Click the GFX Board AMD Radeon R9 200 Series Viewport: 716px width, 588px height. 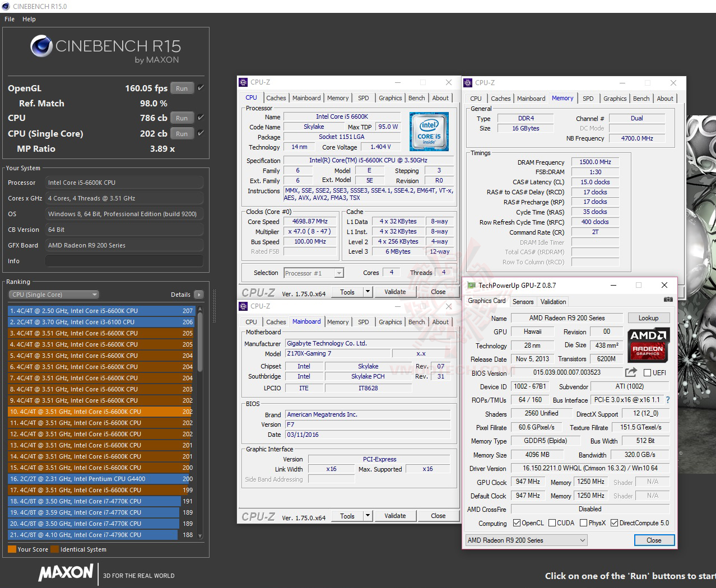[x=124, y=245]
